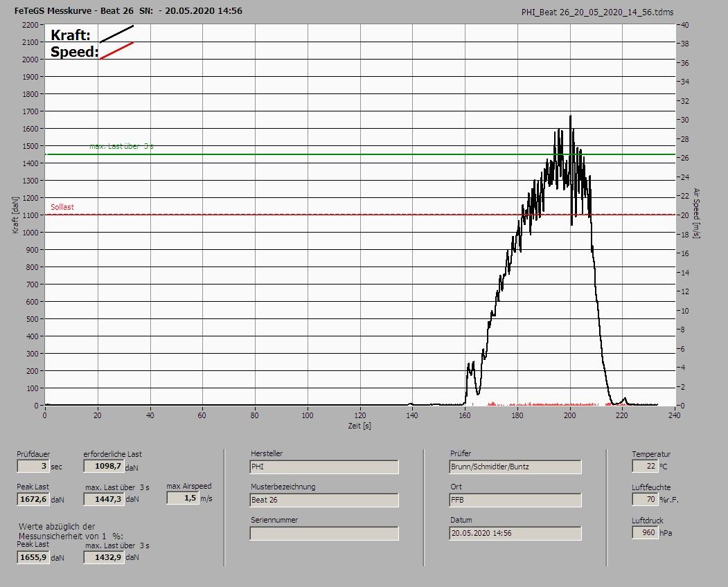Click the 'max. Last über 3 s' green line label
This screenshot has width=728, height=587.
point(121,146)
